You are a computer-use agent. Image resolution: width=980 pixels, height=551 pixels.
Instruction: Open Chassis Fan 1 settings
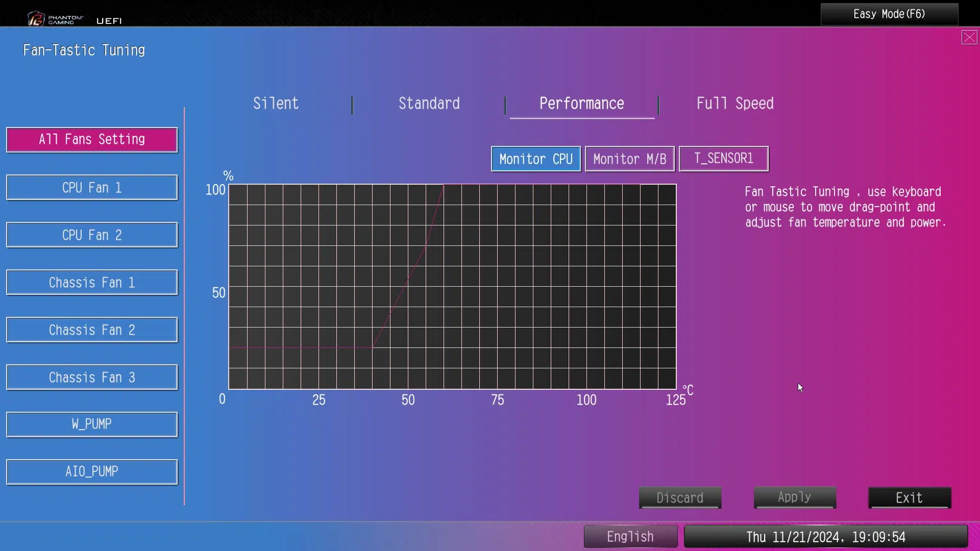point(92,283)
